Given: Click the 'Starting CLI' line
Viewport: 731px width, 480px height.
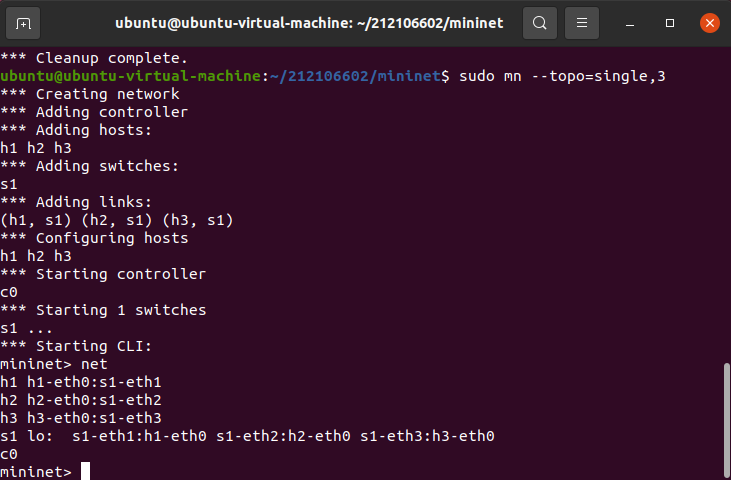Looking at the screenshot, I should [76, 346].
